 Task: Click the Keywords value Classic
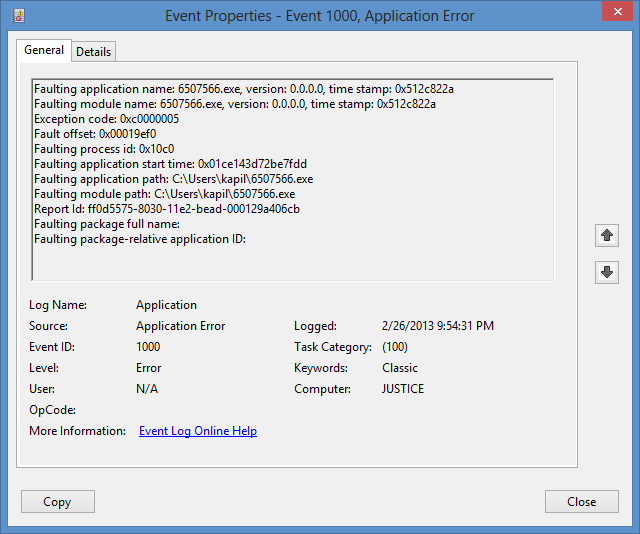(x=400, y=368)
